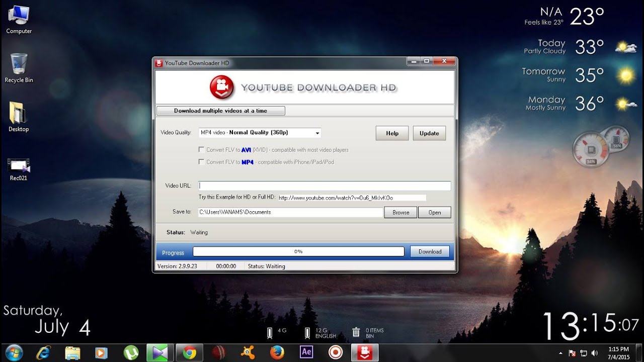Screen dimensions: 644x362
Task: Open Windows Explorer from taskbar
Action: 72,353
